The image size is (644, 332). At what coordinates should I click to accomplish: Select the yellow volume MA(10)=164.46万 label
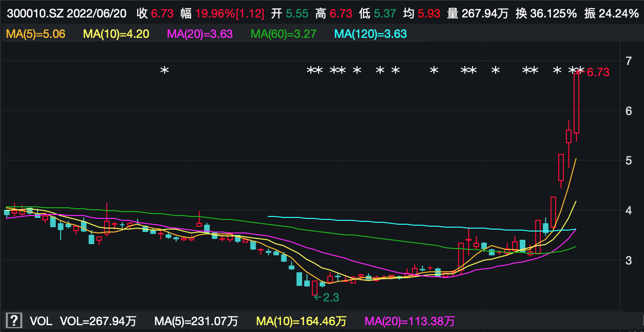[x=301, y=321]
